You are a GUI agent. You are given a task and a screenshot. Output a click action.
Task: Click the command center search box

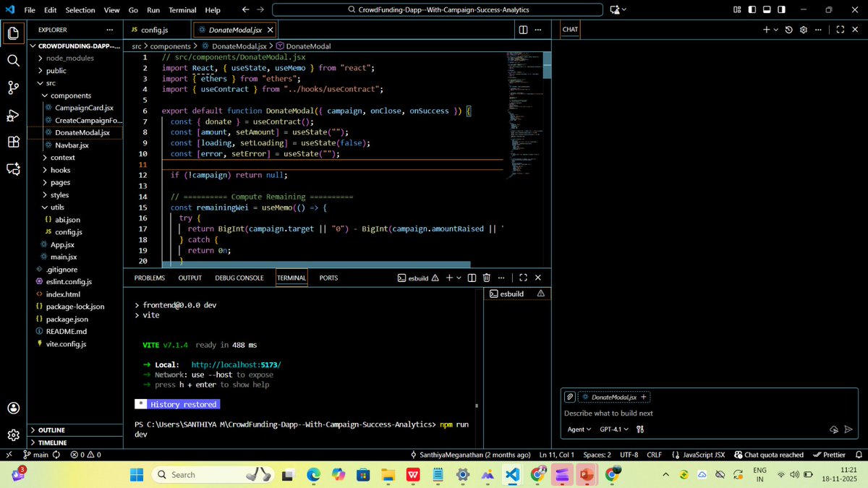(438, 9)
